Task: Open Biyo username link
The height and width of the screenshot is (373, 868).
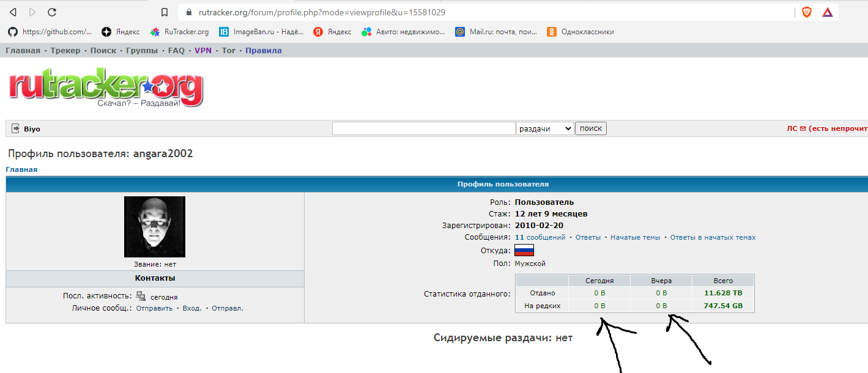Action: pos(32,129)
